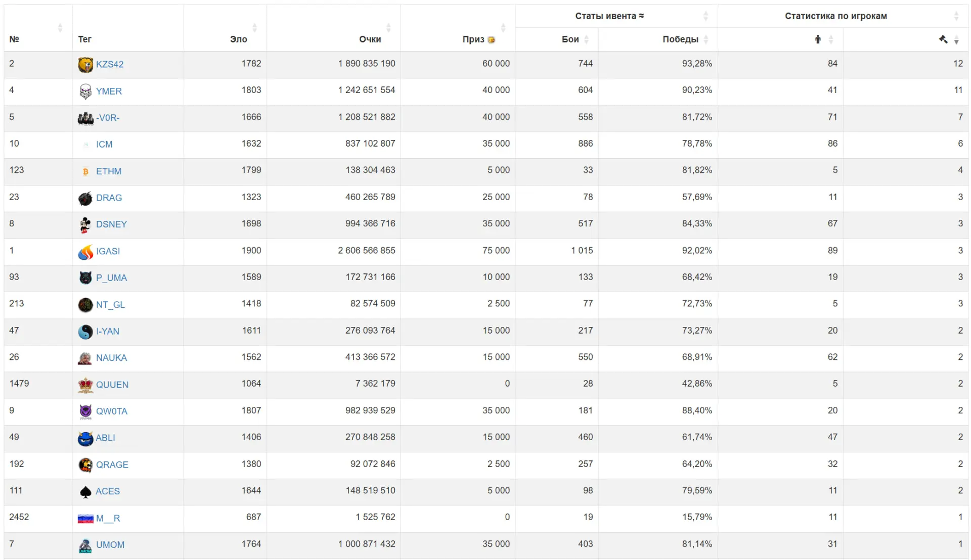This screenshot has width=971, height=560.
Task: Click the I-YAN yin-yang clan emblem
Action: coord(85,332)
